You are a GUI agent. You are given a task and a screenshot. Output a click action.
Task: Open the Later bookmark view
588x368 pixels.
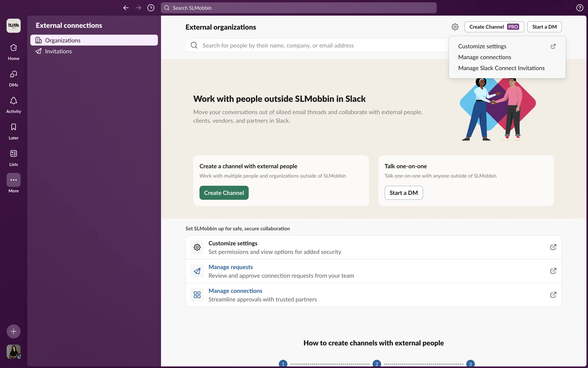[x=13, y=131]
